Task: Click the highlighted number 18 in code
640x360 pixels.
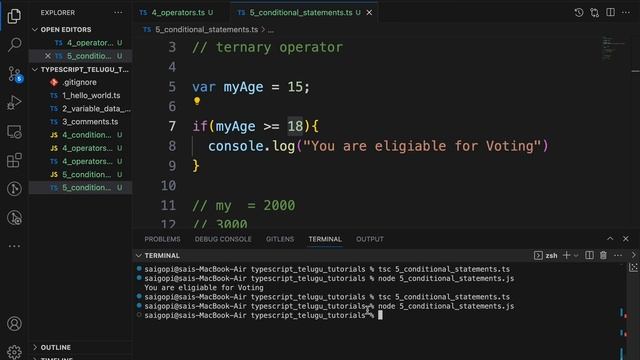Action: click(x=295, y=127)
